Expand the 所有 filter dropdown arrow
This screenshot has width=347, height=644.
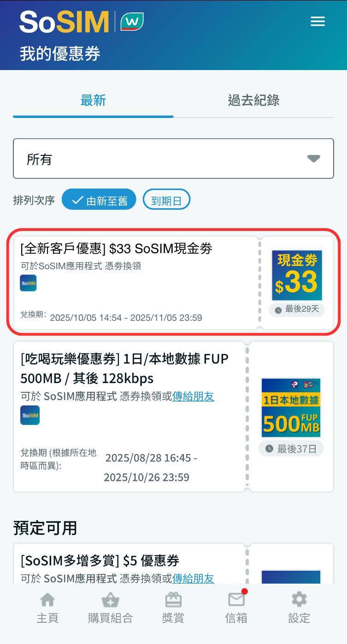314,159
